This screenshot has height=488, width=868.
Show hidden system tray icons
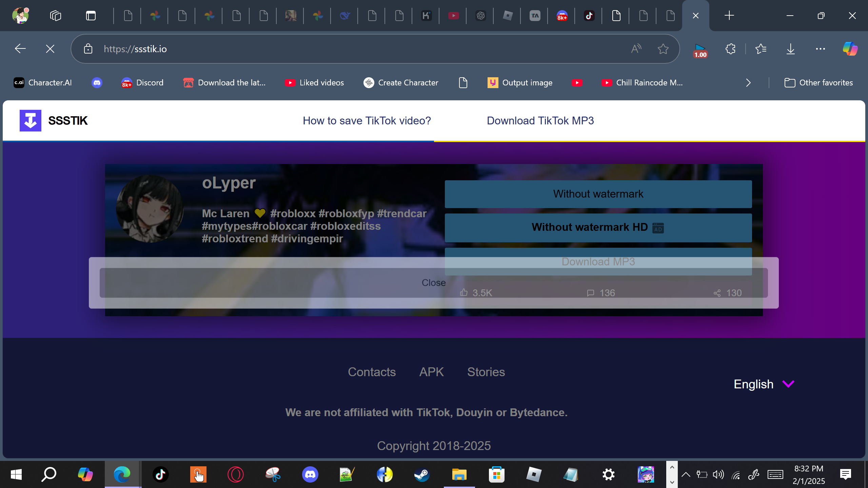(x=686, y=474)
